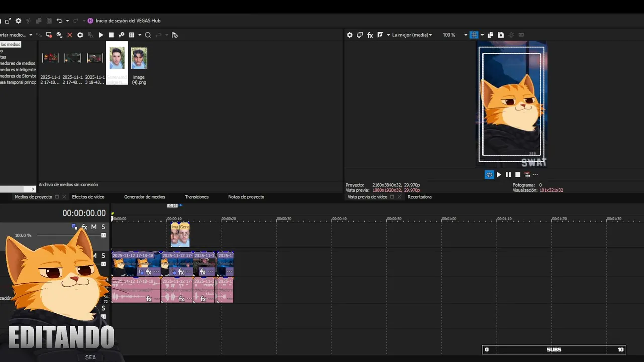Open media properties gear in Project Media

coord(80,35)
